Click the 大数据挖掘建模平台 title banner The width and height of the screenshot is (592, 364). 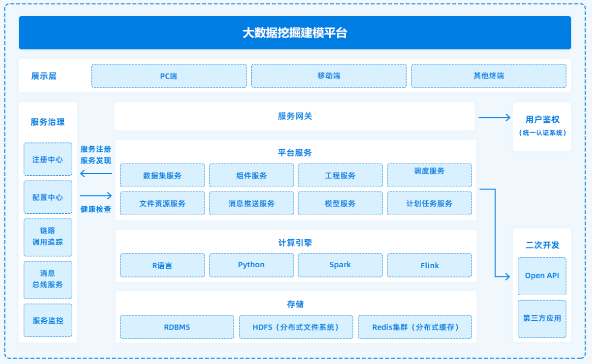pos(295,33)
